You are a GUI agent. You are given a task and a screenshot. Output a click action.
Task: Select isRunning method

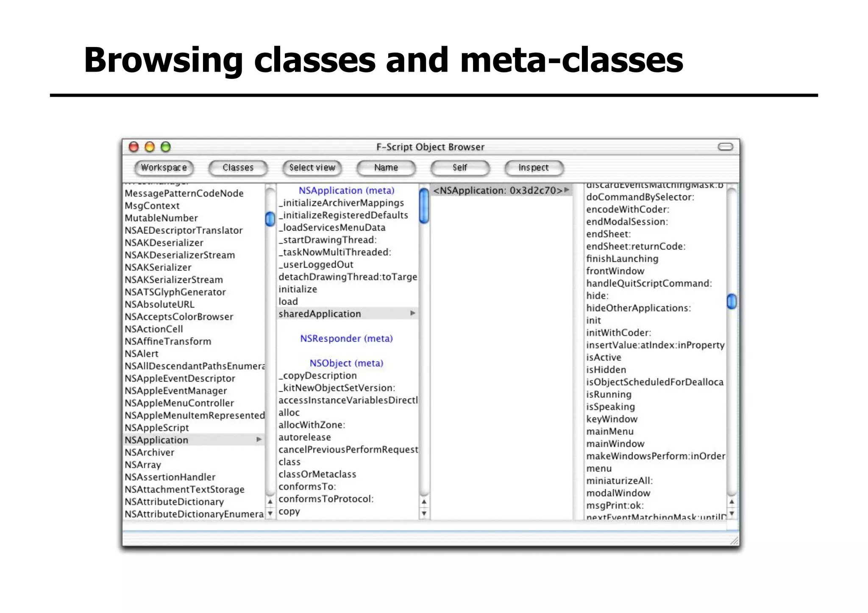coord(609,394)
